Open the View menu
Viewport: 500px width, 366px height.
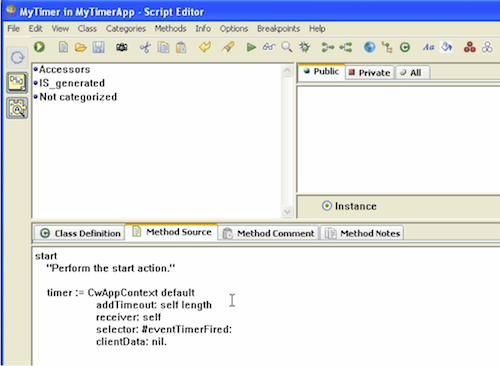(60, 29)
